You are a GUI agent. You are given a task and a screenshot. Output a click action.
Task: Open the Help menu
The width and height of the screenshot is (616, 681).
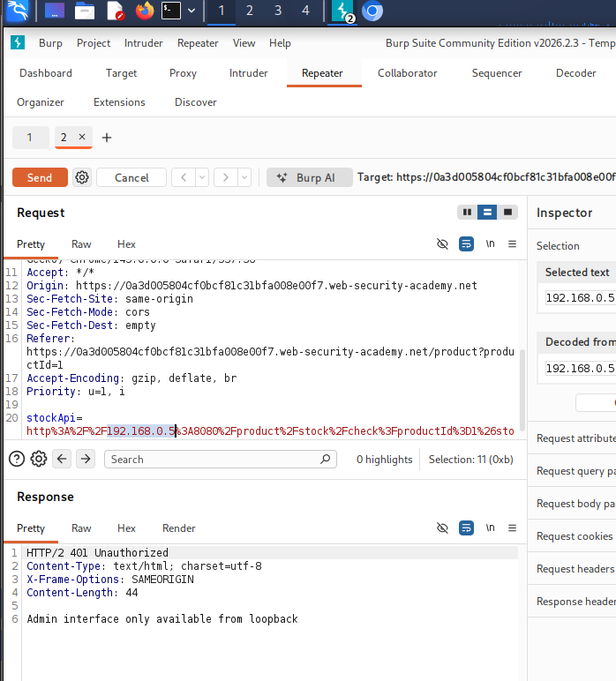(280, 43)
